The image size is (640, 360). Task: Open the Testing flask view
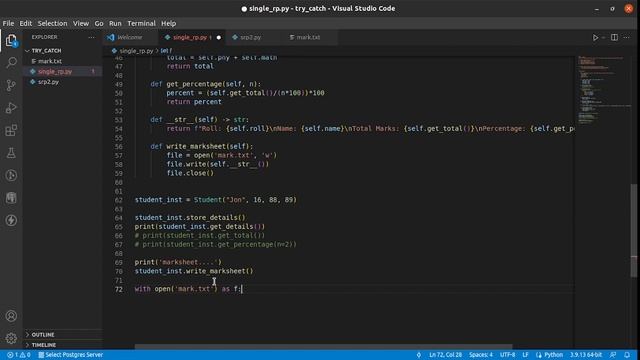click(11, 153)
